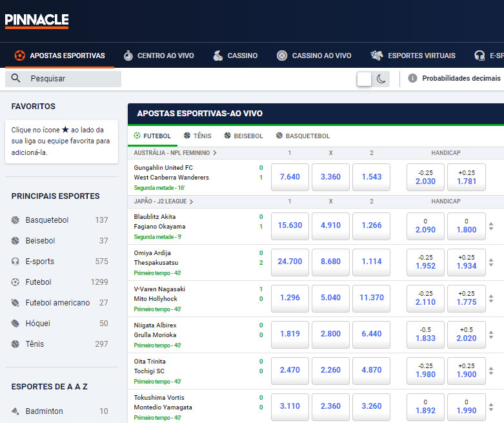Click the stopwatch icon beside Centro ao Vivo
The width and height of the screenshot is (504, 423).
tap(128, 56)
